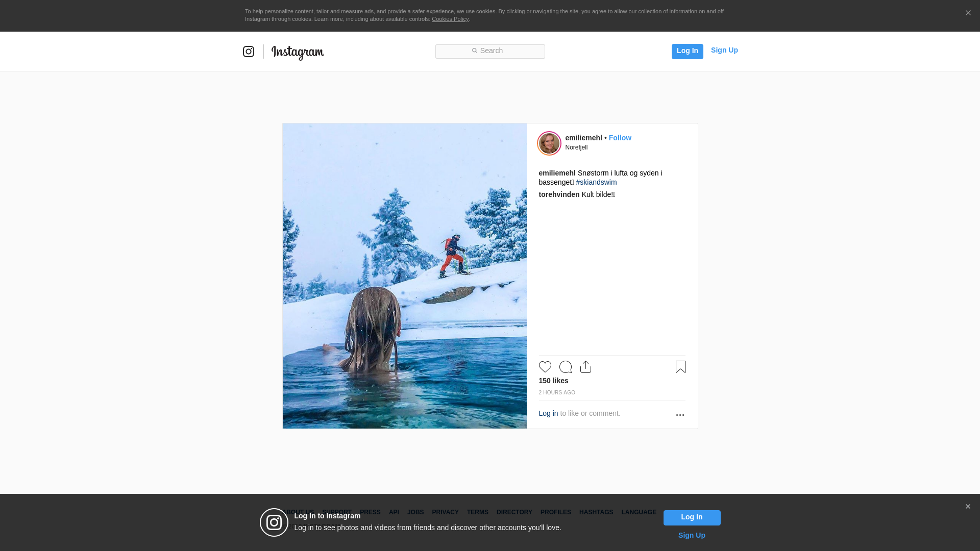The width and height of the screenshot is (980, 551).
Task: Open the #skiandswim hashtag
Action: coord(596,182)
